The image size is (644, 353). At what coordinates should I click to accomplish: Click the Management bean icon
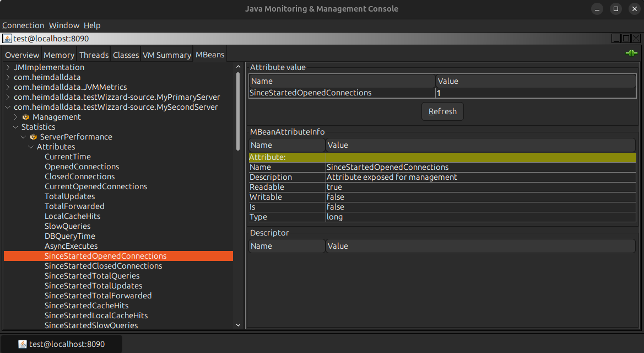click(26, 117)
